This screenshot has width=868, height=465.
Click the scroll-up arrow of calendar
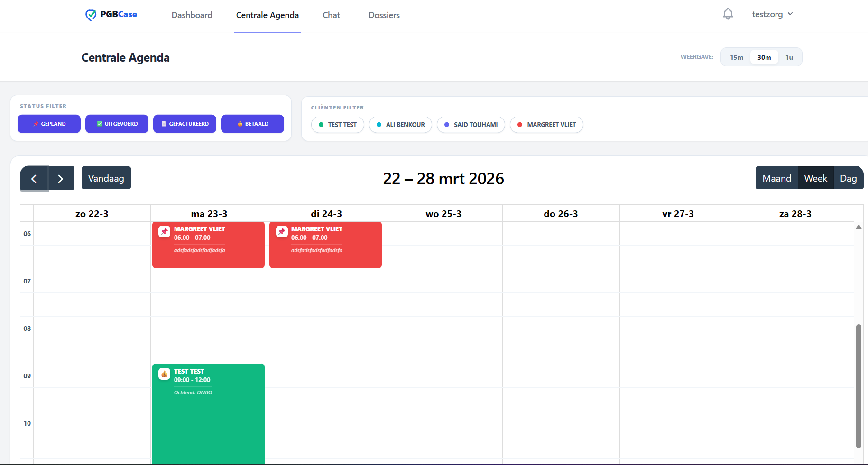click(859, 228)
